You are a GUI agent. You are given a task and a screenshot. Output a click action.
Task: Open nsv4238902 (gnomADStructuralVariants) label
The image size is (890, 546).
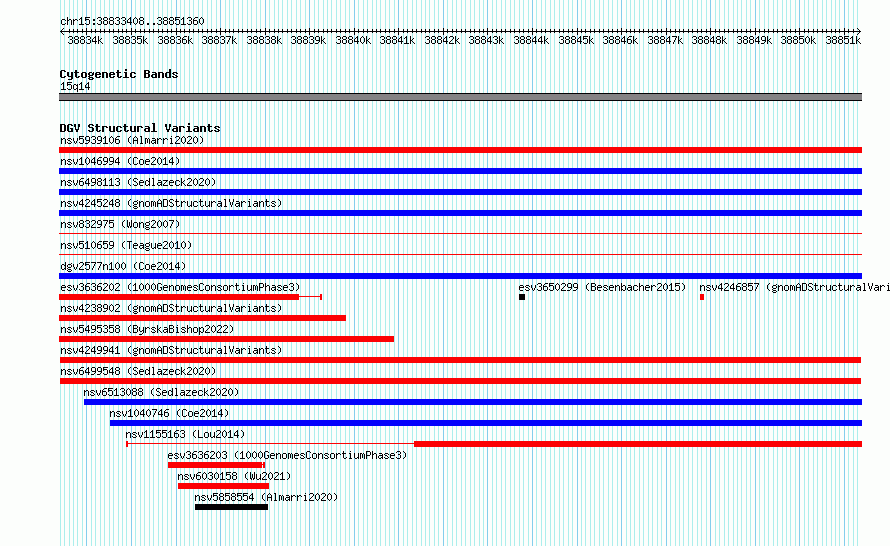[171, 308]
